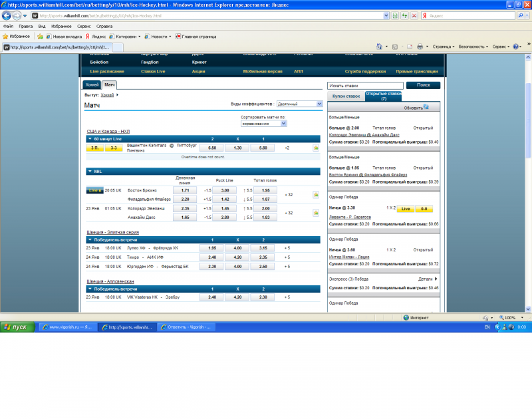Click the Read mail icon in command bar
The width and height of the screenshot is (532, 419).
410,47
